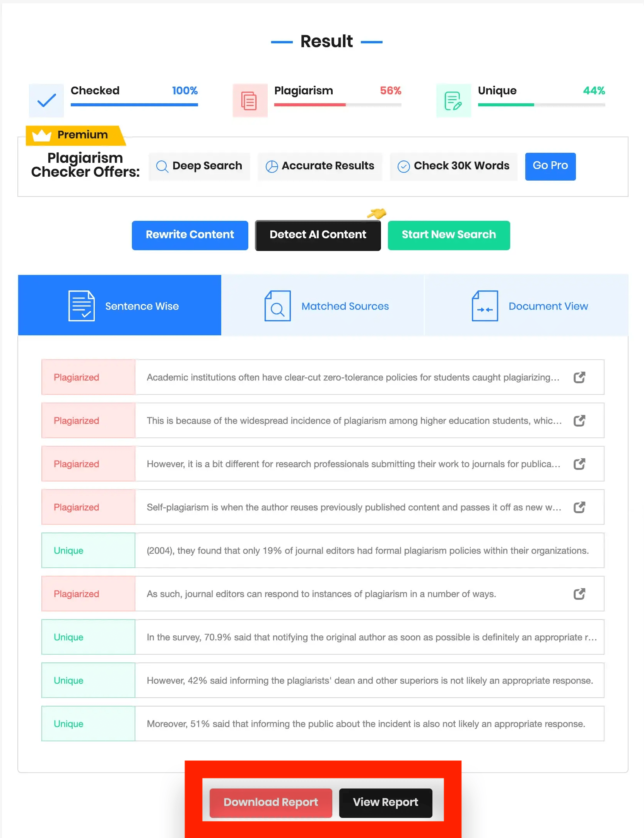
Task: Click the green Unique document icon
Action: coord(453,101)
